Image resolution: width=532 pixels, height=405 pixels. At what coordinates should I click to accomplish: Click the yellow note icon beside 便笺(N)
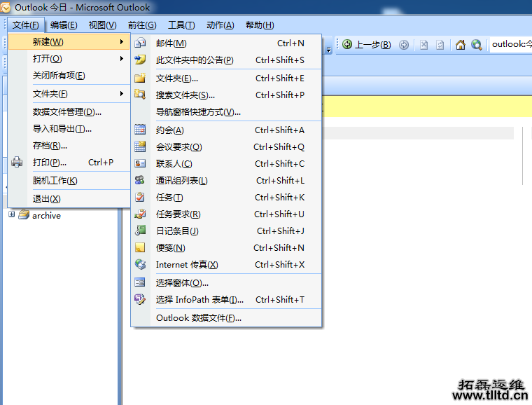pos(140,247)
